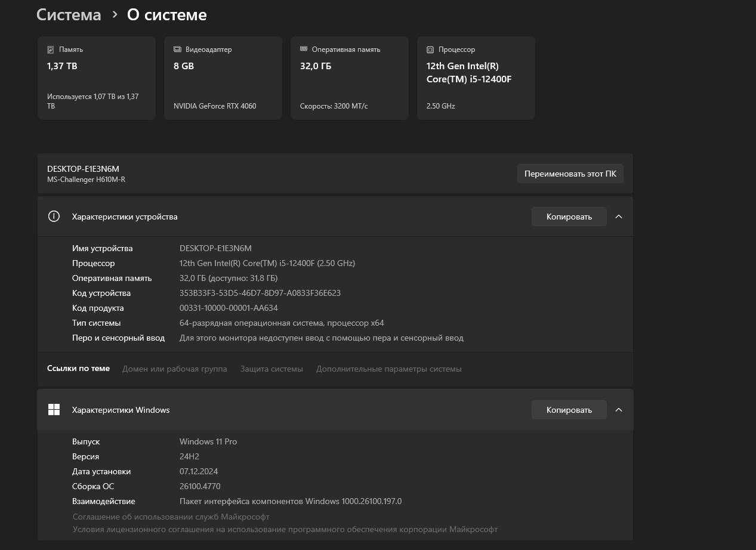Screen dimensions: 756x550
Task: Click the MS-Challenger H610M-R model text
Action: point(87,180)
